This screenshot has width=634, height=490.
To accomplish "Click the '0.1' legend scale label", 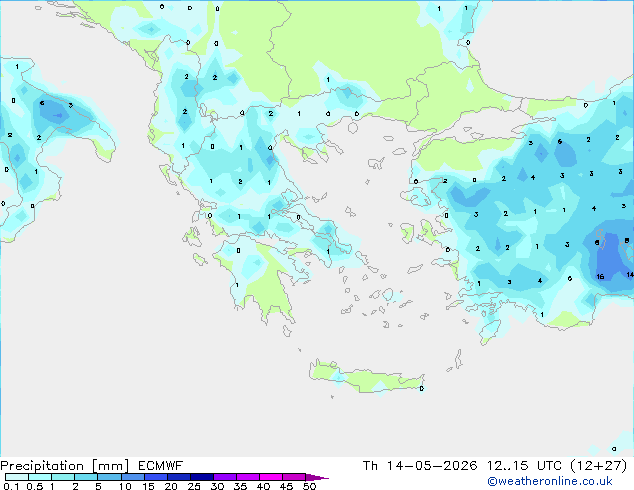I will (x=11, y=486).
